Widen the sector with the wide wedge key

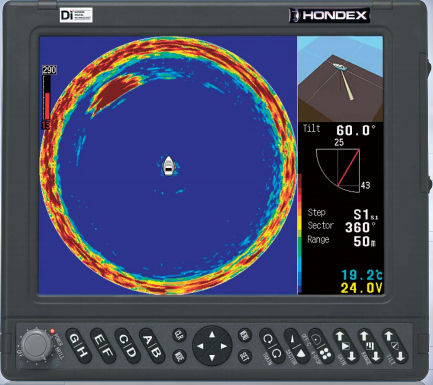[301, 353]
